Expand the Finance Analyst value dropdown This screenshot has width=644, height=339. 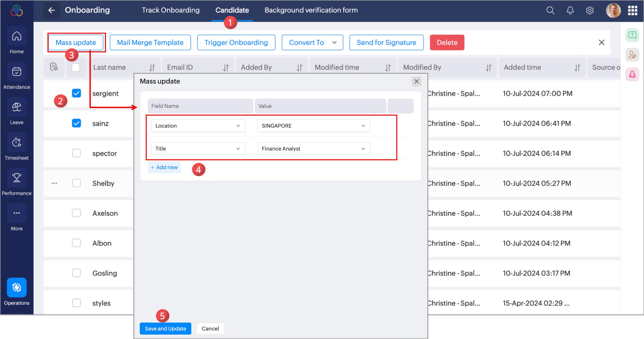pyautogui.click(x=314, y=149)
